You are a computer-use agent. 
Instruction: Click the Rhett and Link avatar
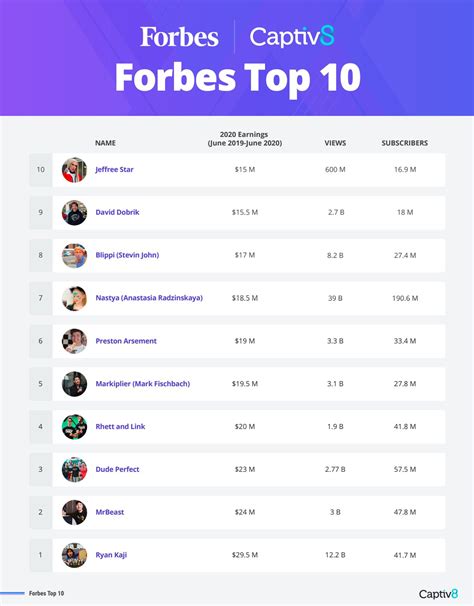pos(74,427)
